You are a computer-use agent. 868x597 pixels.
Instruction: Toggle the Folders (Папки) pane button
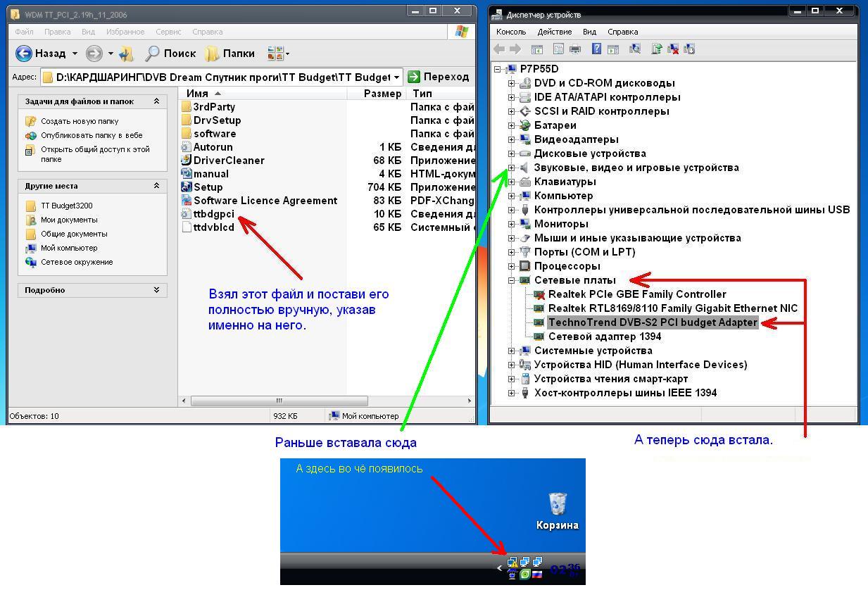click(x=229, y=54)
